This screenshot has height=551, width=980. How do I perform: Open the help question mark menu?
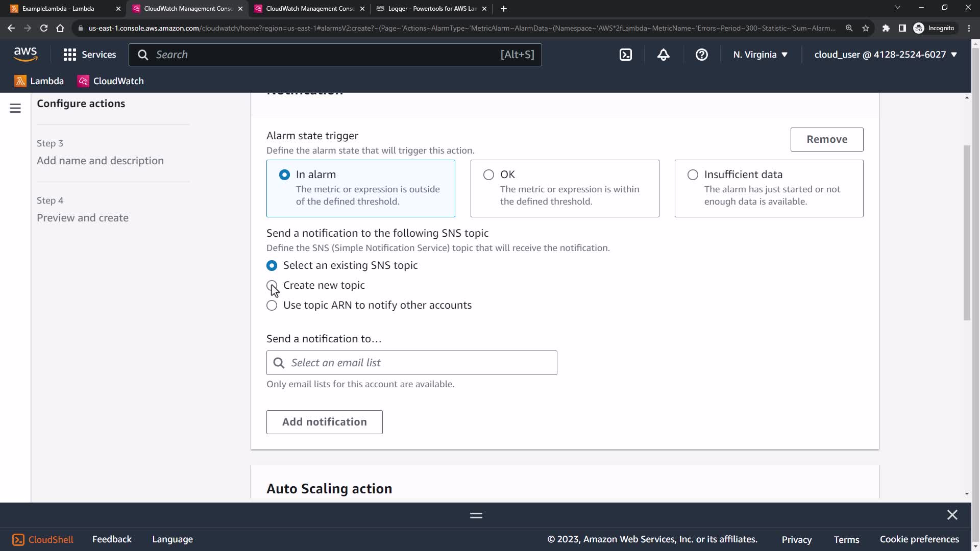(701, 55)
